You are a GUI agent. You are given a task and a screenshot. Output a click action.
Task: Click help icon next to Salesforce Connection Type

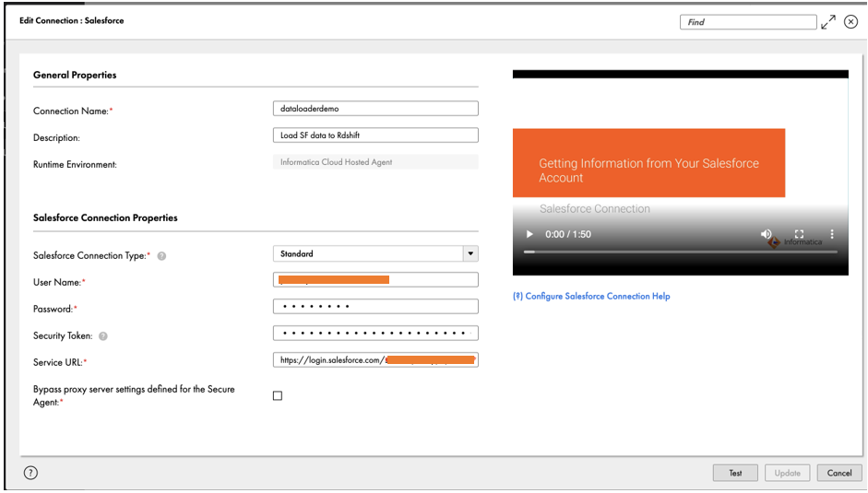(161, 256)
